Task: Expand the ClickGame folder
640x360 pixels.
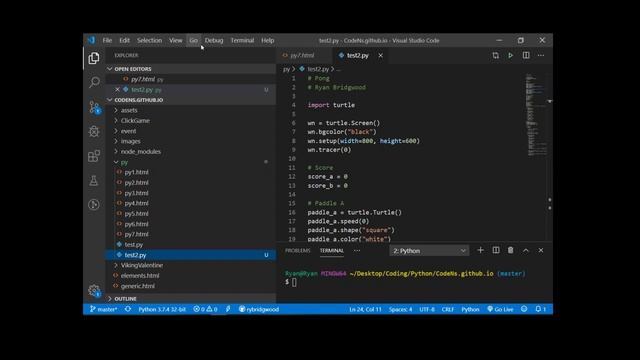Action: [191, 120]
